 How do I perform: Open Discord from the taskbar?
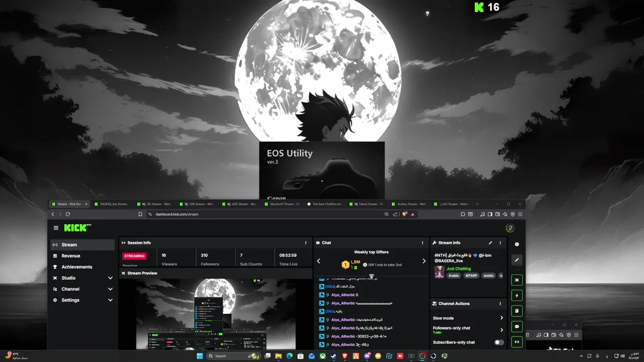367,356
